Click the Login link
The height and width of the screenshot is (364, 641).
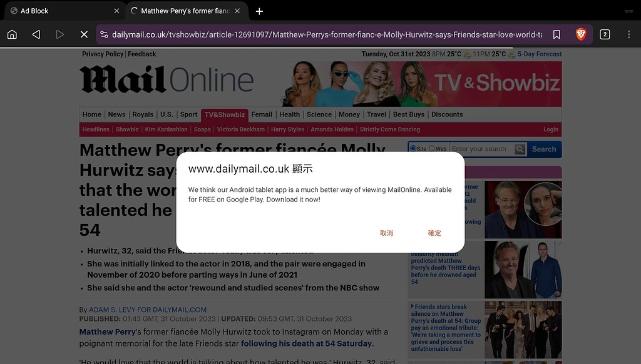(x=551, y=129)
